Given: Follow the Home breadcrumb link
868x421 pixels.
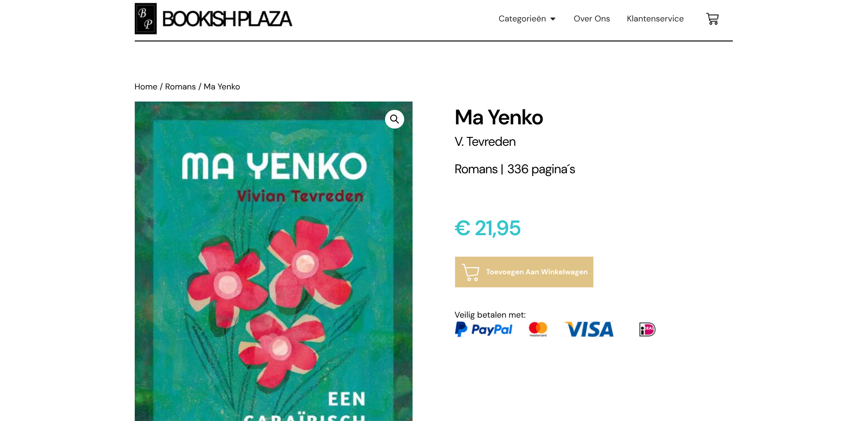Looking at the screenshot, I should [x=146, y=87].
